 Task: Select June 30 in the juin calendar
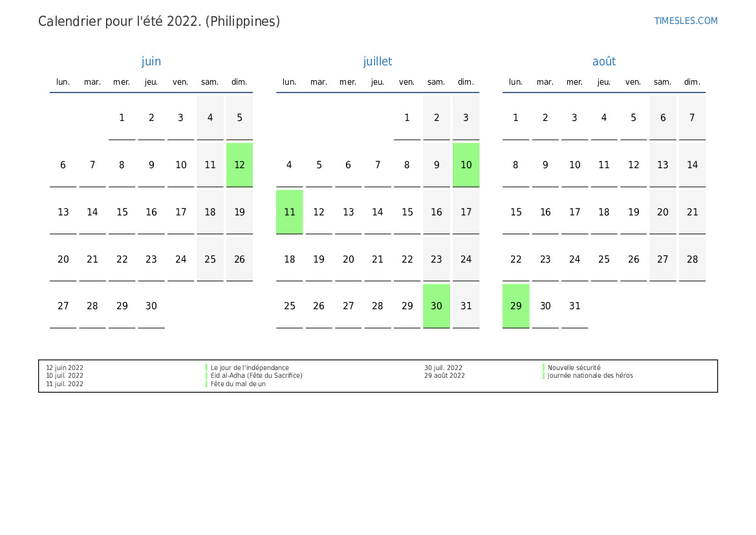(x=151, y=306)
